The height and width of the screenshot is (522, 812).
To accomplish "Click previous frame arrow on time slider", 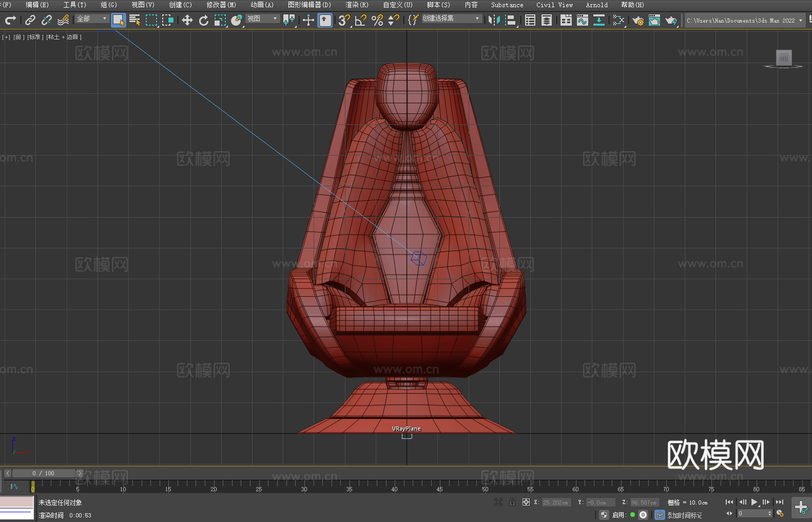I will pyautogui.click(x=7, y=473).
